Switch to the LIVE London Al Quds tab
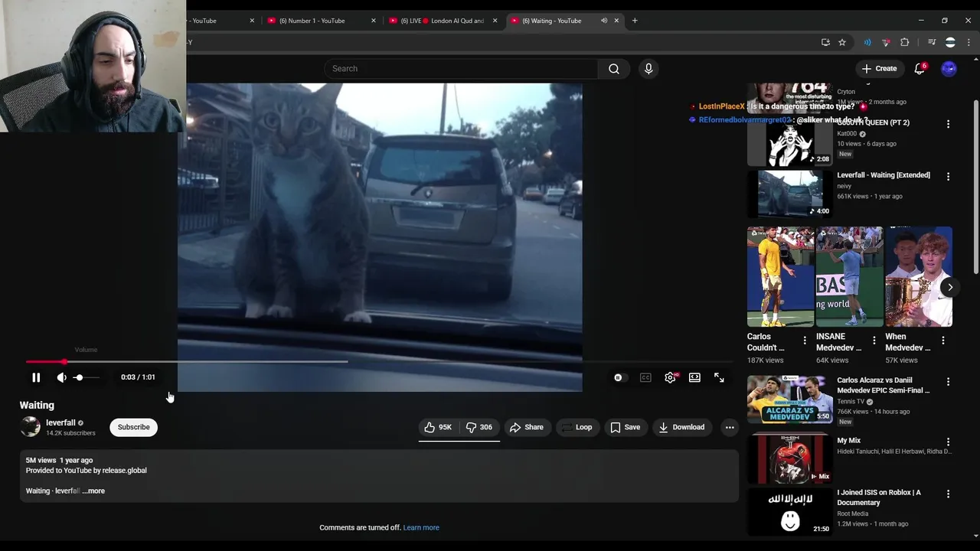 pyautogui.click(x=444, y=21)
